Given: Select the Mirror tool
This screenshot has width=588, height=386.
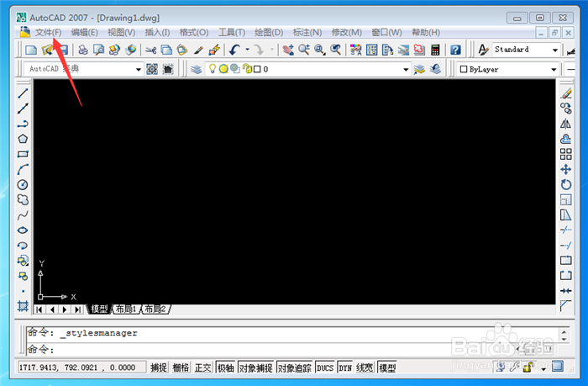Looking at the screenshot, I should pyautogui.click(x=566, y=124).
